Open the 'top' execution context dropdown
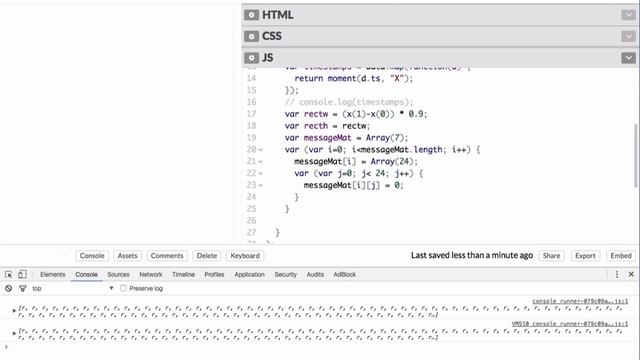640x360 pixels. [x=73, y=288]
